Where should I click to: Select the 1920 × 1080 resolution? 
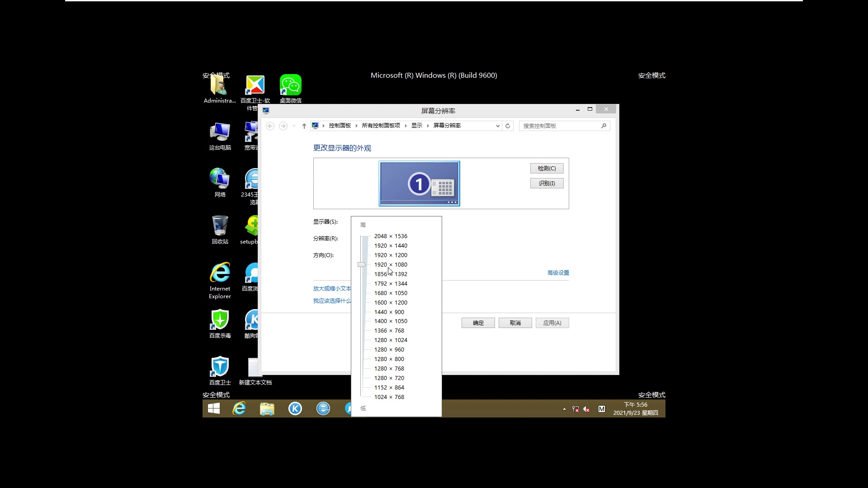(x=391, y=264)
